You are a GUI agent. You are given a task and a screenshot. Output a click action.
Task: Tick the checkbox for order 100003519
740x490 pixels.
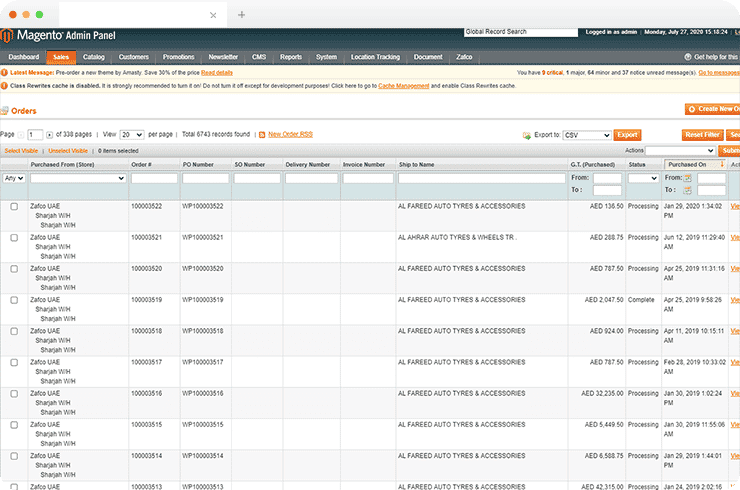pos(14,300)
